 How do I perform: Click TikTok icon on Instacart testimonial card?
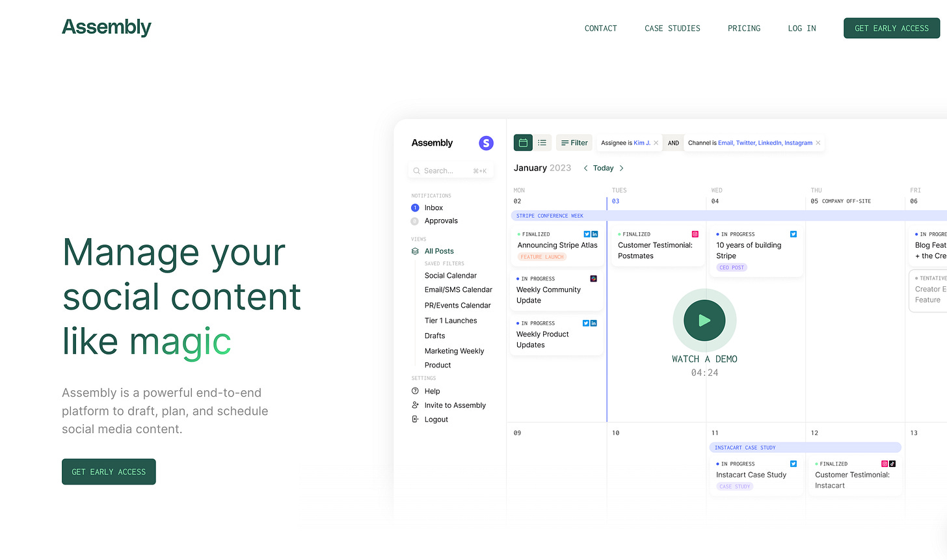[892, 464]
